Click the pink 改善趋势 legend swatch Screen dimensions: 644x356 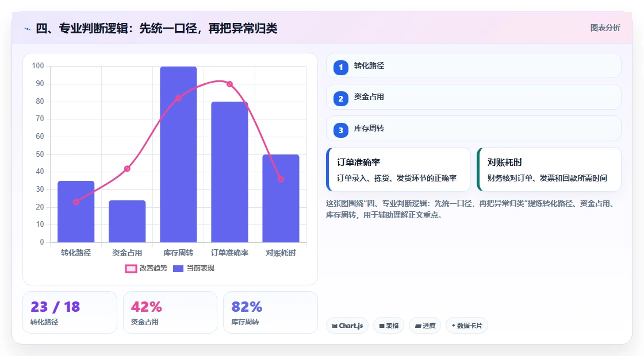(131, 269)
